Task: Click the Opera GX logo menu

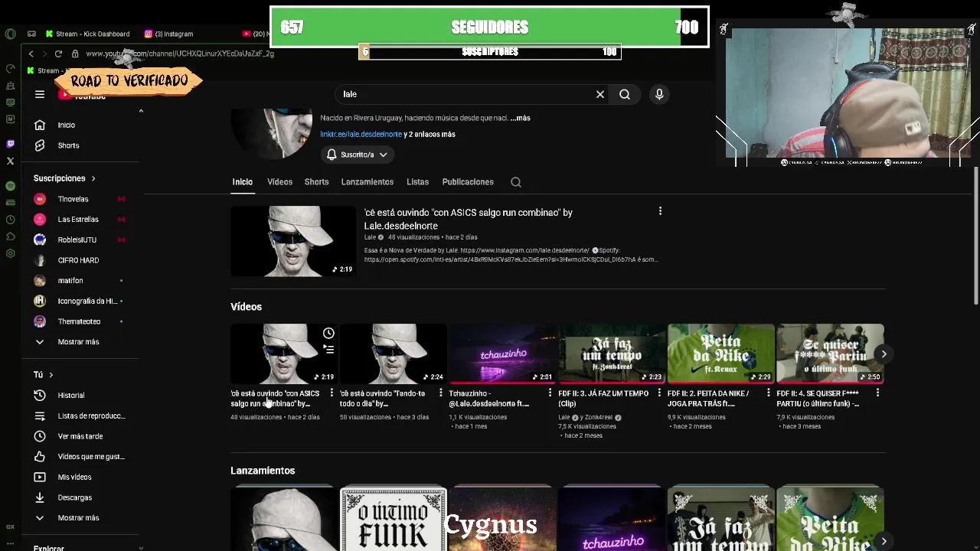Action: point(10,34)
